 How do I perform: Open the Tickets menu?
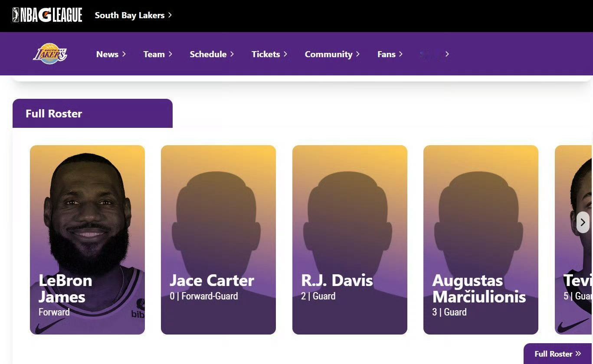pos(269,54)
